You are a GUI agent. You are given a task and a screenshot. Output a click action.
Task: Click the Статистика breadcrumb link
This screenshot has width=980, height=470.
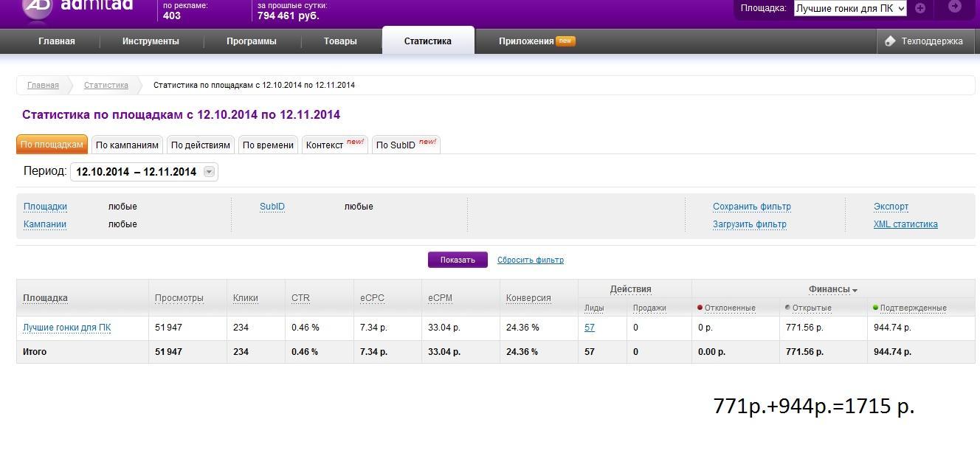pos(106,86)
